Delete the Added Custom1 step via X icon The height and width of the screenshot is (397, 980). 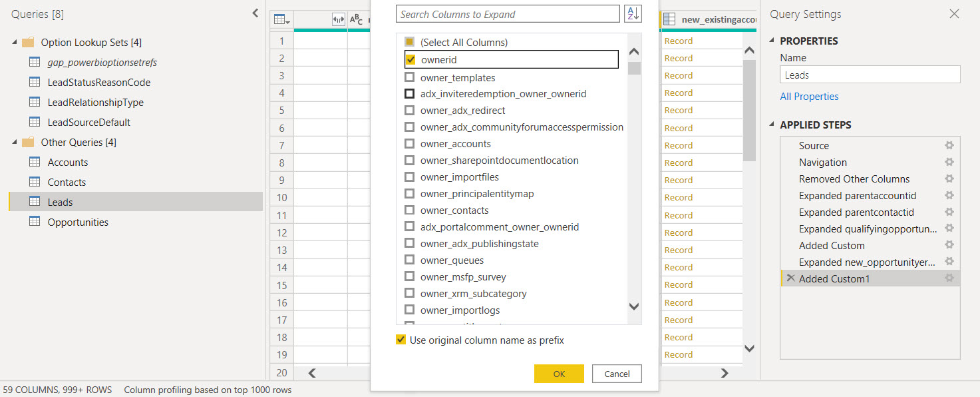[x=790, y=278]
